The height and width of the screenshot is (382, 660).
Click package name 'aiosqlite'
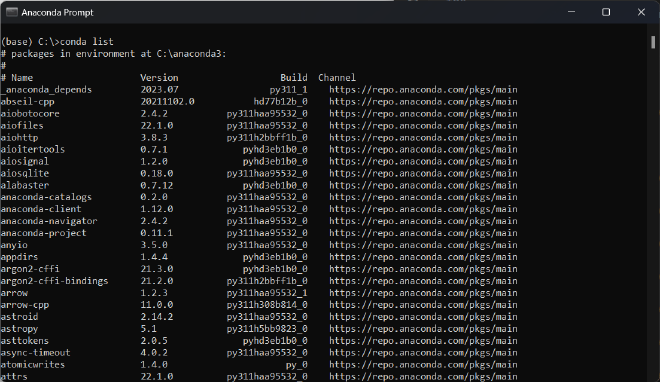pyautogui.click(x=25, y=173)
